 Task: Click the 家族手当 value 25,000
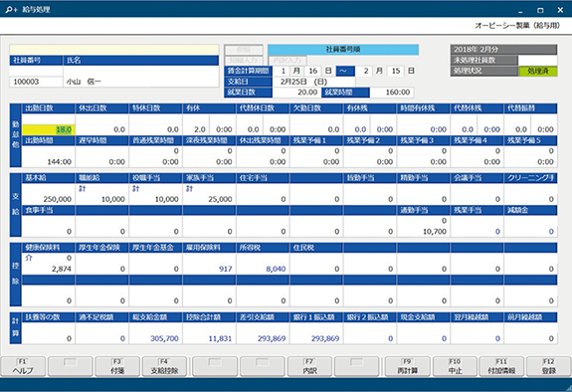[x=209, y=199]
